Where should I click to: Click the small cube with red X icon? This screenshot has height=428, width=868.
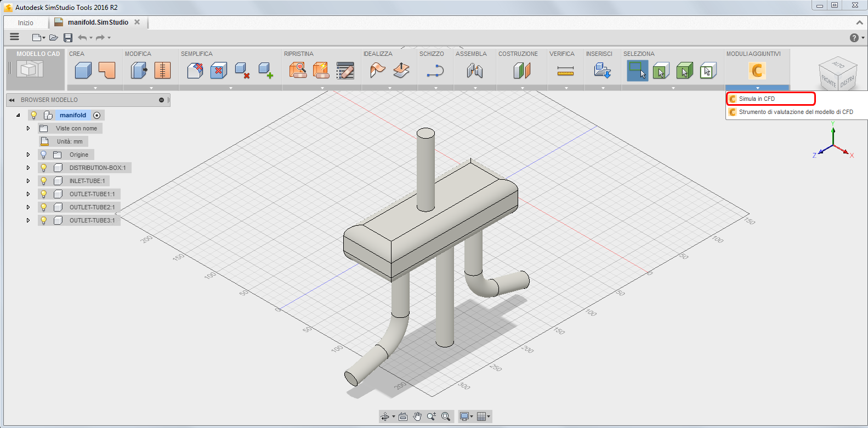pos(242,71)
